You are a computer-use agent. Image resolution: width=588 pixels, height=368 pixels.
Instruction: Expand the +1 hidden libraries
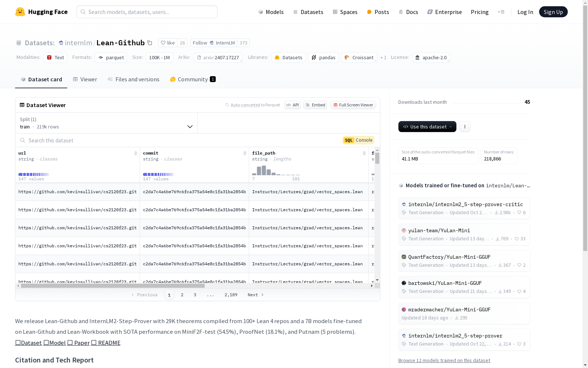click(383, 57)
